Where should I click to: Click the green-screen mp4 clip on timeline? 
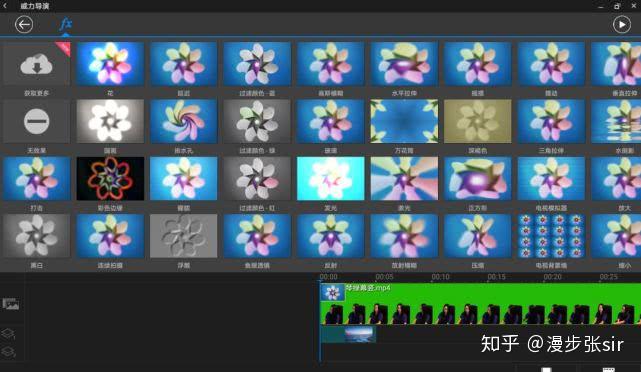(480, 304)
